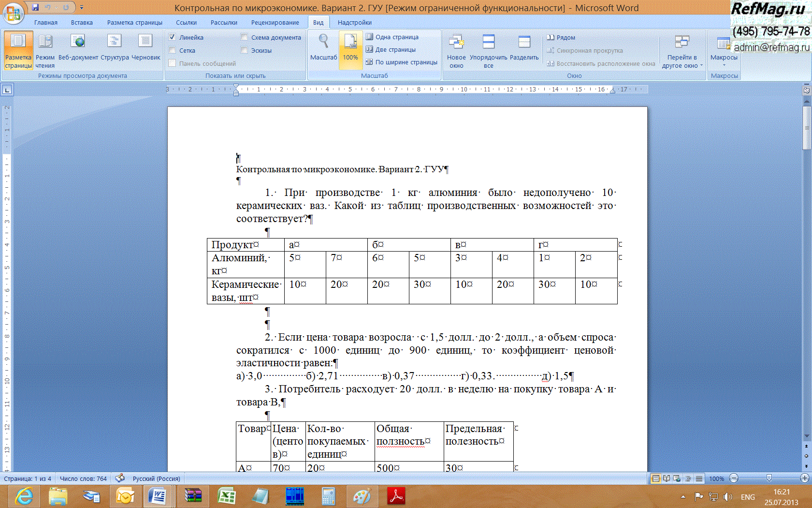
Task: Open Excel from the Windows taskbar
Action: 226,496
